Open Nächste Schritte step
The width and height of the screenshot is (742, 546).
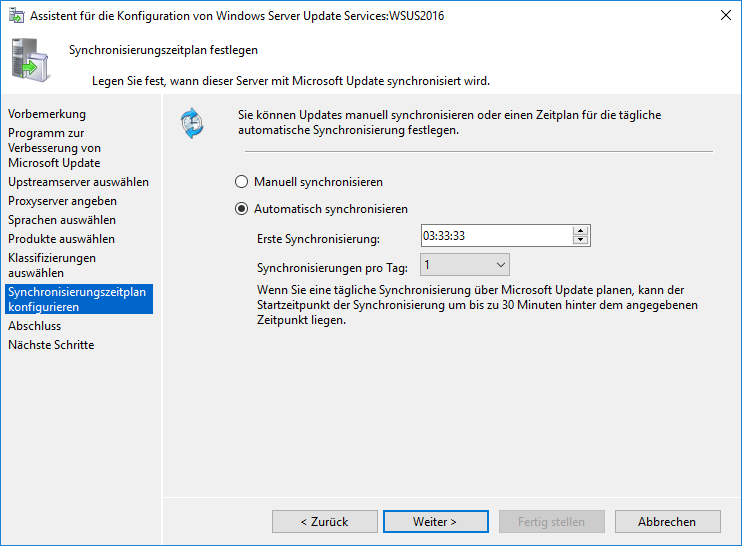point(51,345)
